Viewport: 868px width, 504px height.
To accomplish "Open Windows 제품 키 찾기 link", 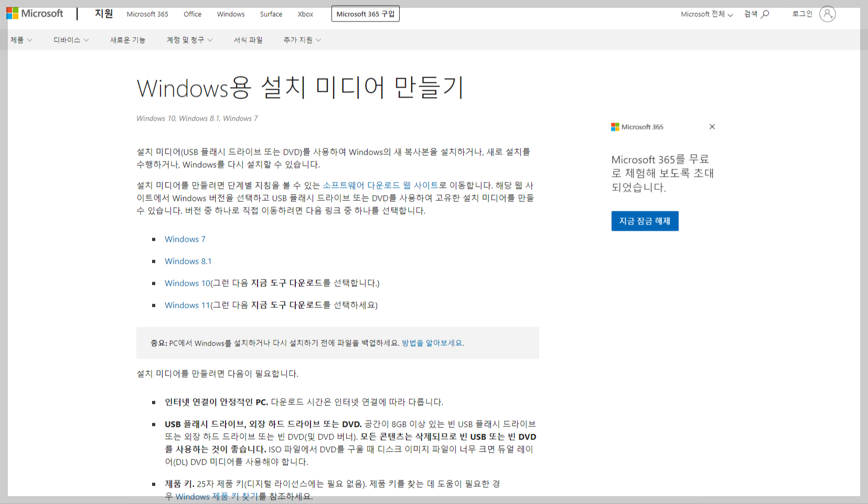I will pyautogui.click(x=217, y=497).
